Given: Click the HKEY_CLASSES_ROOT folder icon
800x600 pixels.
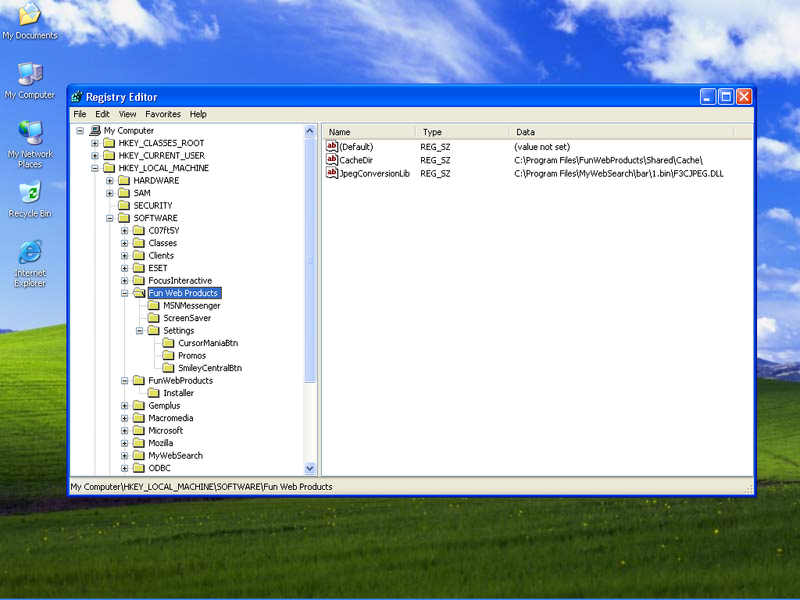Looking at the screenshot, I should coord(109,143).
